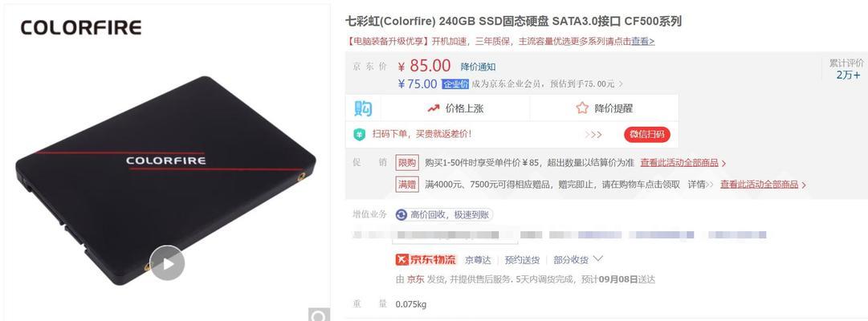Viewport: 868px width, 321px height.
Task: Play the product video on SSD image
Action: coord(167,263)
